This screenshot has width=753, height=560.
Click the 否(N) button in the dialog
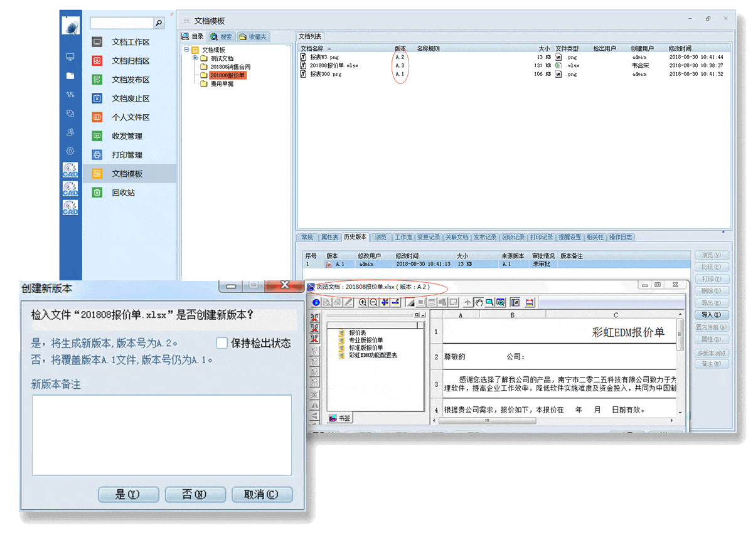pyautogui.click(x=195, y=494)
